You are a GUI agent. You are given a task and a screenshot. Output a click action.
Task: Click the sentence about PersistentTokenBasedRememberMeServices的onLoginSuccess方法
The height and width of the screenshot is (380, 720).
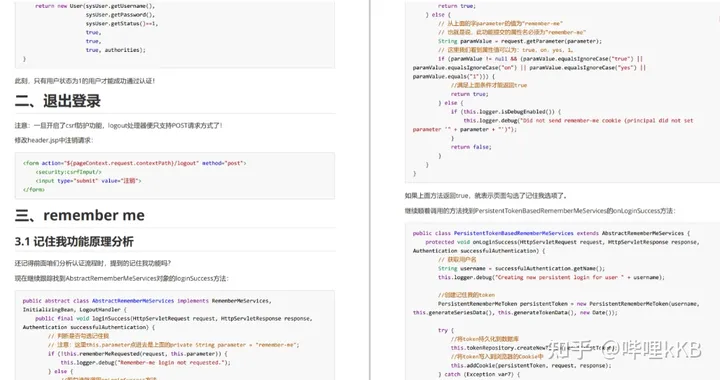(x=540, y=211)
